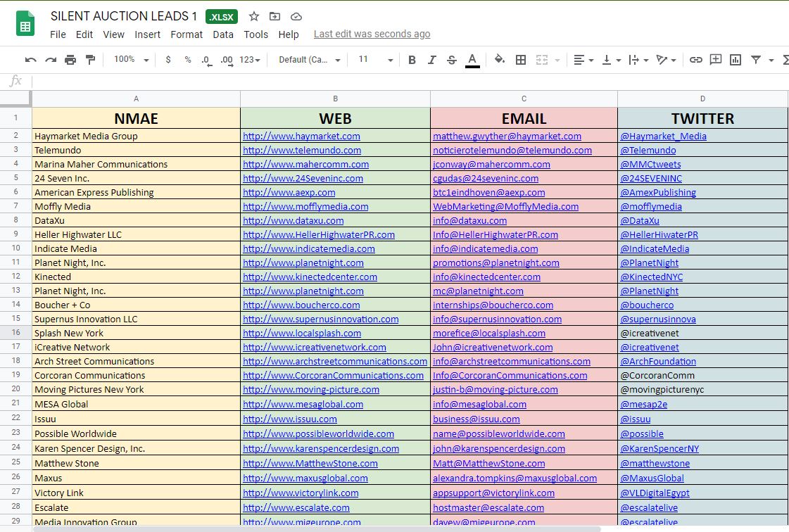Open the font size dropdown
Viewport: 789px width, 532px height.
point(374,60)
